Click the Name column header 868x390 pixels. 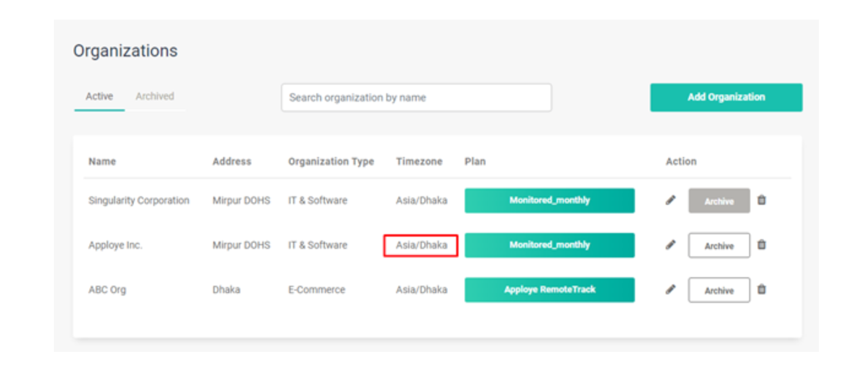(x=102, y=161)
